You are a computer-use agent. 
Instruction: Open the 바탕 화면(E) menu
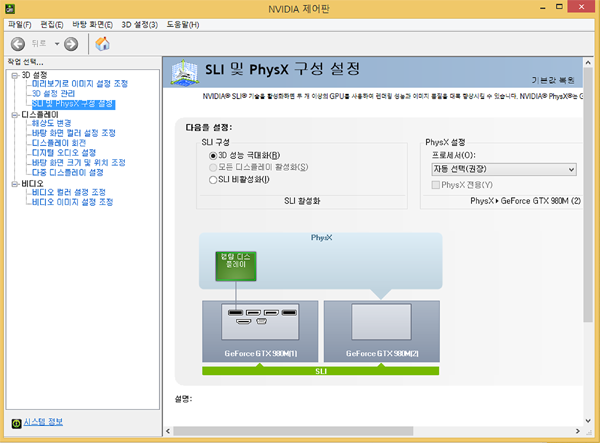(92, 25)
